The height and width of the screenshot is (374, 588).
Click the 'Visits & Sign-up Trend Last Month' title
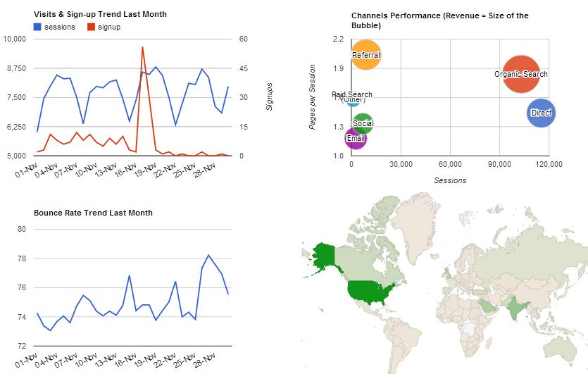[x=100, y=14]
